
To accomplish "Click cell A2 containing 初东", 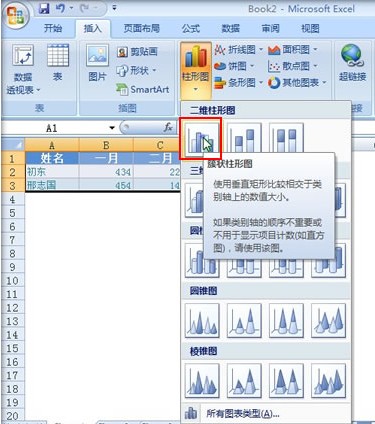I will [52, 172].
